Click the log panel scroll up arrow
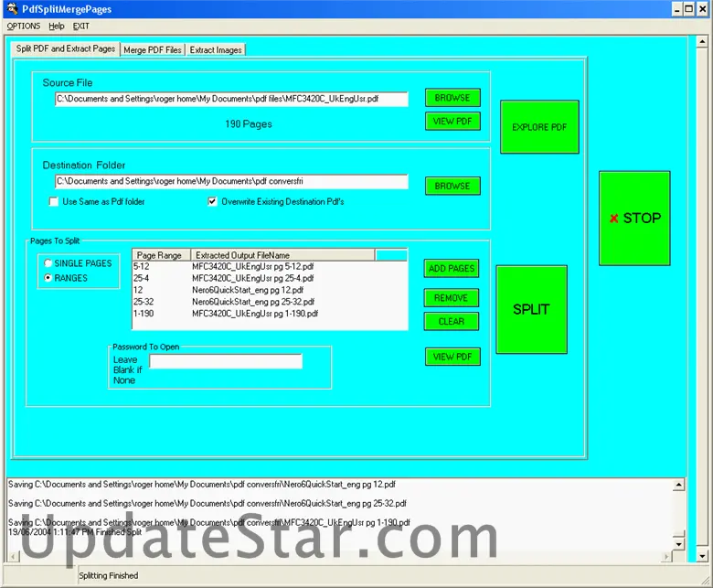 pyautogui.click(x=678, y=486)
